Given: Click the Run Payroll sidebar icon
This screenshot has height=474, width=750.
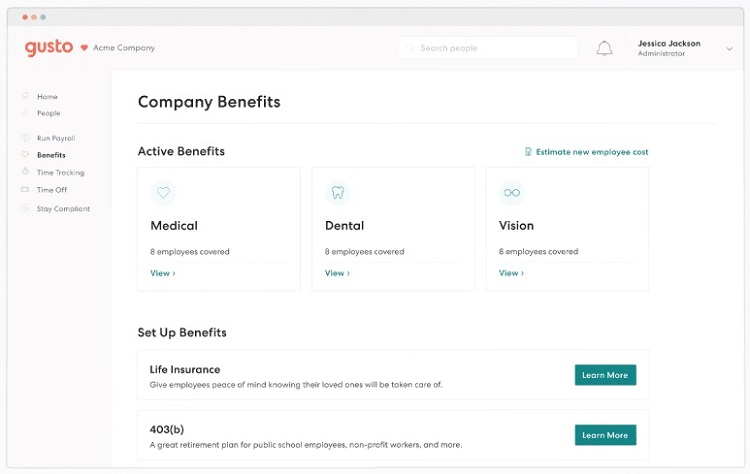Looking at the screenshot, I should point(25,138).
